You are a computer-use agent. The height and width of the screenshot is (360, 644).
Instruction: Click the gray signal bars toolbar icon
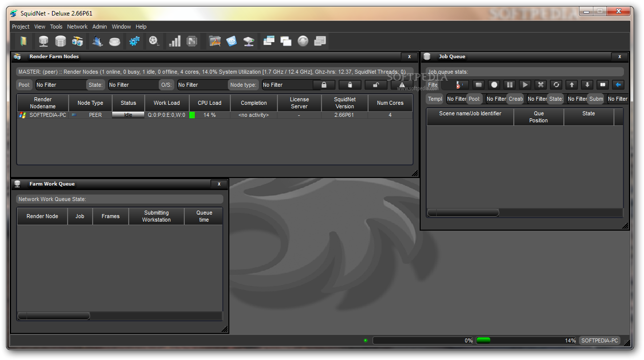[x=175, y=41]
